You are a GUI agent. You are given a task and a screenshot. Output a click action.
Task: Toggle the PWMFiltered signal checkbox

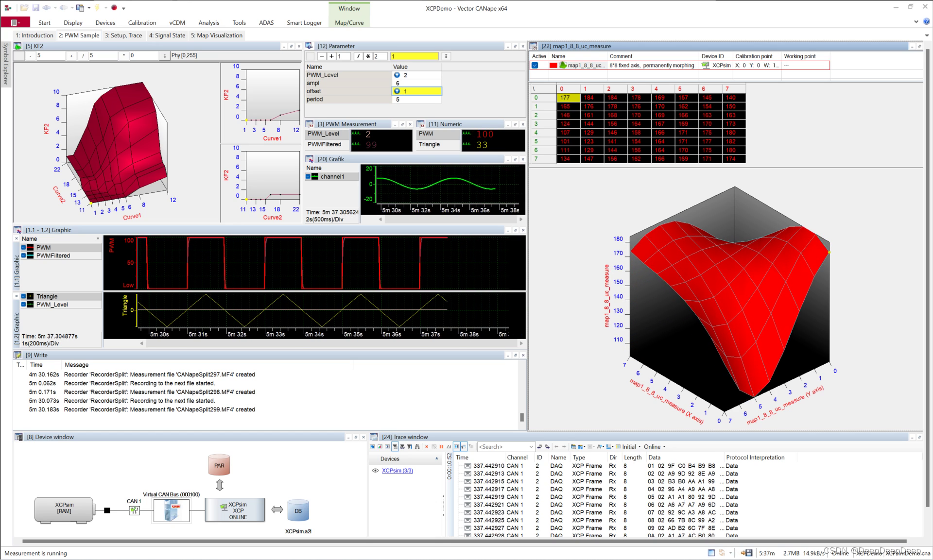pyautogui.click(x=23, y=255)
